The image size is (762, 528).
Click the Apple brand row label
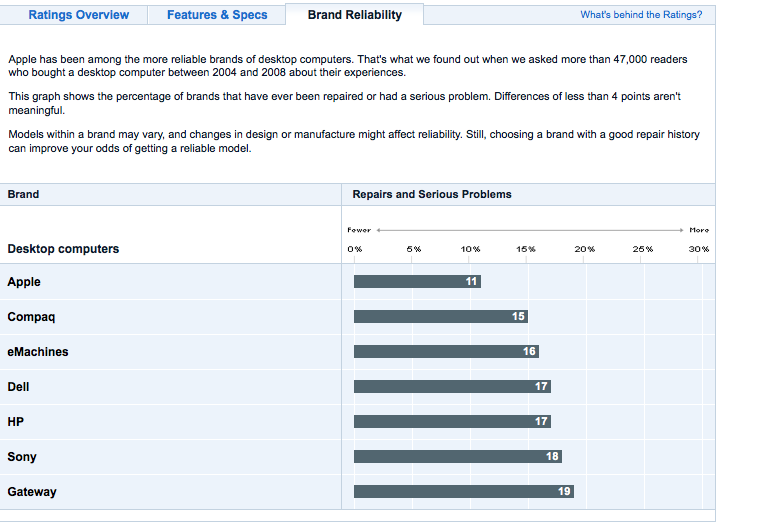click(24, 282)
